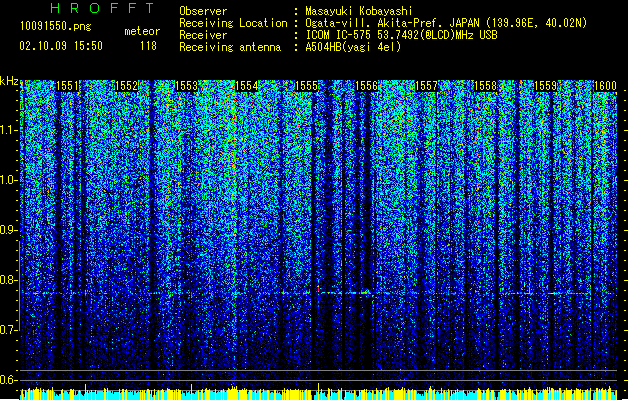This screenshot has height=400, width=629.
Task: Click the observer name Masayuki Kobayashi
Action: point(359,11)
